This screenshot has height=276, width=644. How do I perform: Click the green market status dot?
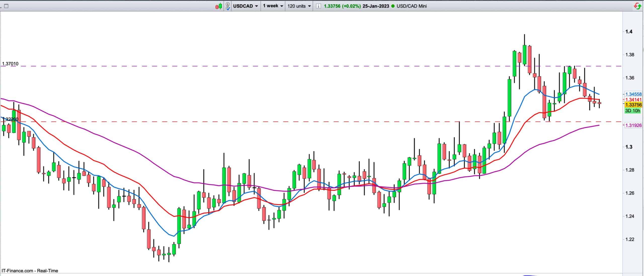point(393,6)
